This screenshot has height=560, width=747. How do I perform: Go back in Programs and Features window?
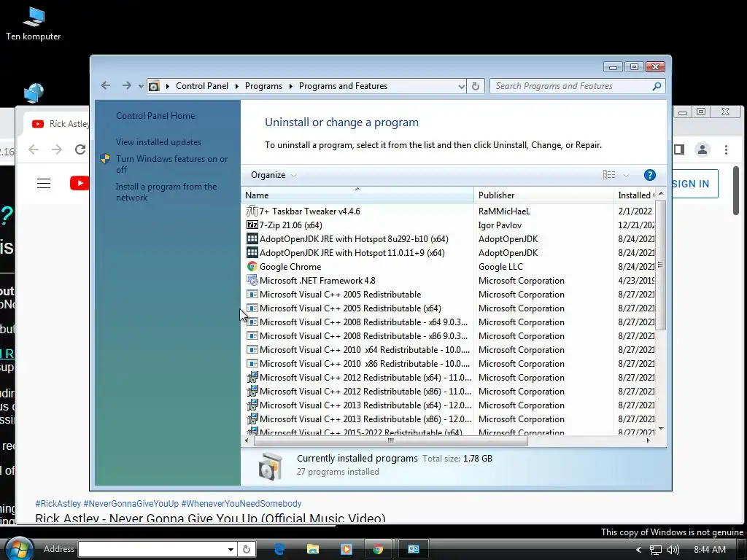(106, 86)
